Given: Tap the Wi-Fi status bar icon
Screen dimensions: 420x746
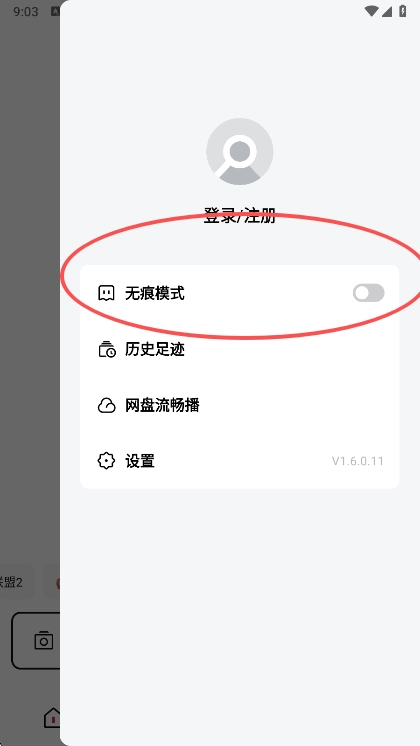Looking at the screenshot, I should [371, 11].
